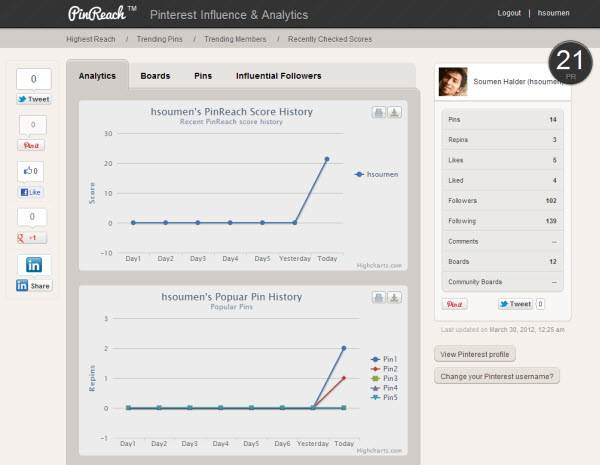Click the Boards stat row in profile panel
This screenshot has height=465, width=600.
tap(502, 261)
